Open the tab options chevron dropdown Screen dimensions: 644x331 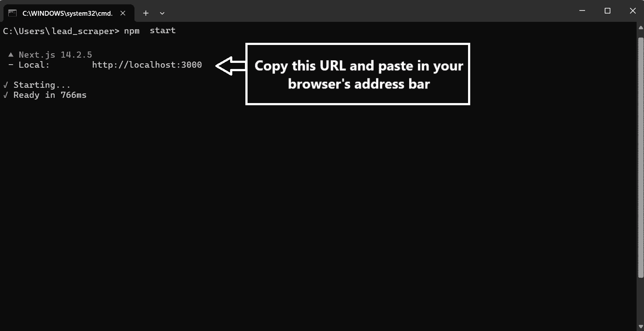162,14
